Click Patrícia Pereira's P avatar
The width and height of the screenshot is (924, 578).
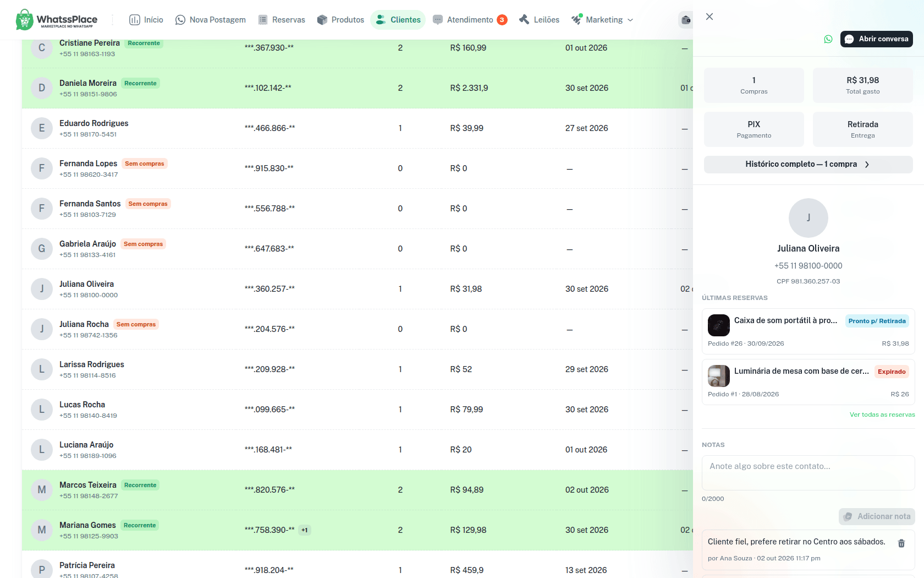(42, 570)
